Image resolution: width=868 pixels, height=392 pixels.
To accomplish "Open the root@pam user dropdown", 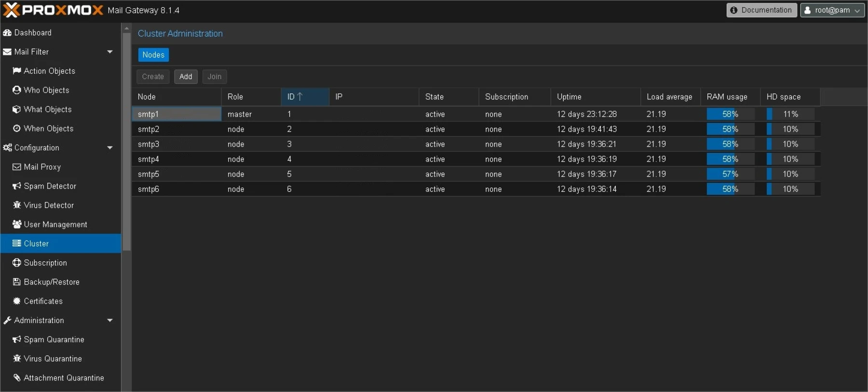I will [832, 10].
